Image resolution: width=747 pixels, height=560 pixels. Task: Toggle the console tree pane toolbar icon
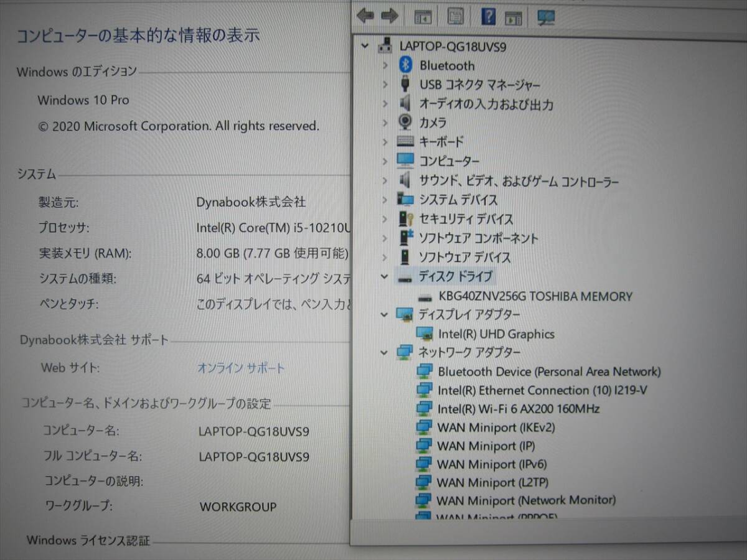[x=423, y=17]
